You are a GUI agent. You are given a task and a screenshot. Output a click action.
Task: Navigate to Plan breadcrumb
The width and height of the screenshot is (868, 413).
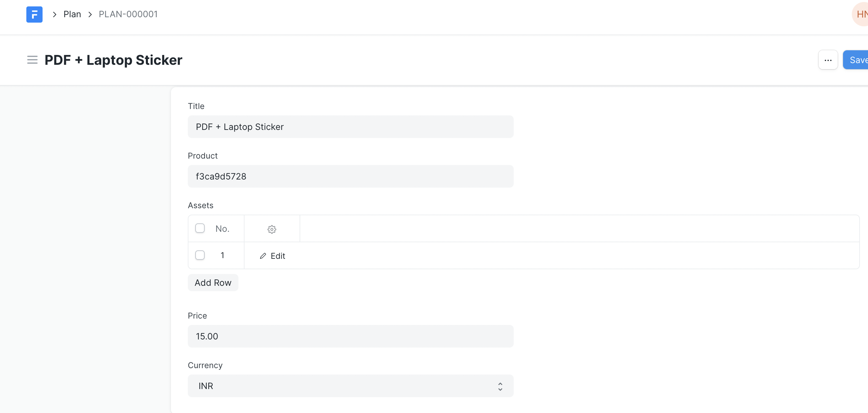tap(72, 15)
